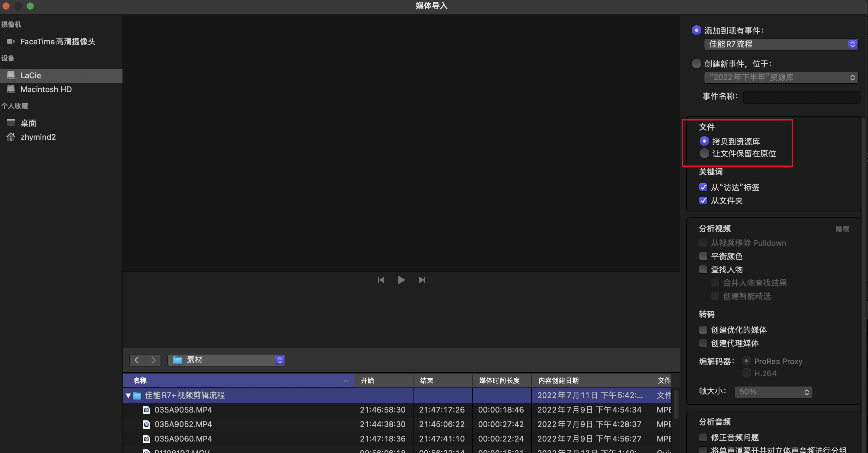
Task: Click the forward navigation arrow
Action: click(x=153, y=360)
